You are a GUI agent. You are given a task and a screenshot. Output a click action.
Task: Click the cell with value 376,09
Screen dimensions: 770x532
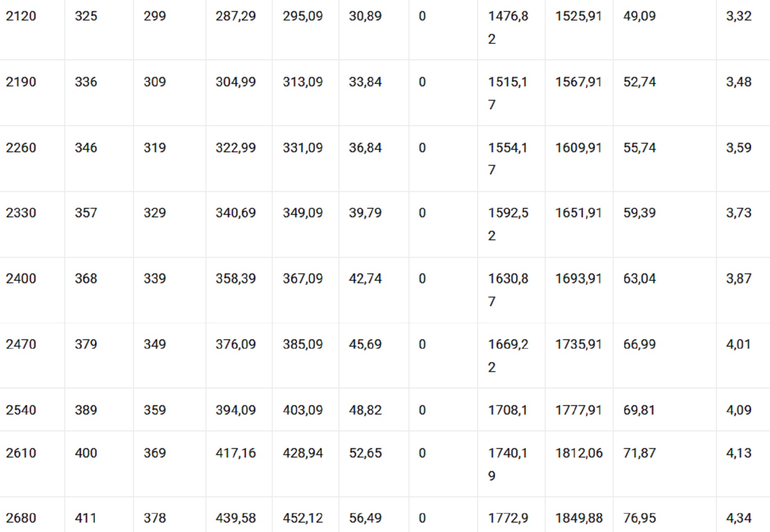(235, 344)
